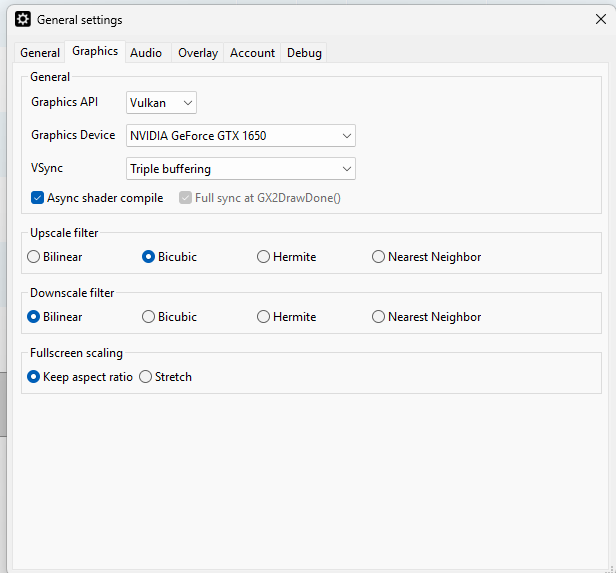Select Keep aspect ratio option
616x573 pixels.
click(x=34, y=377)
